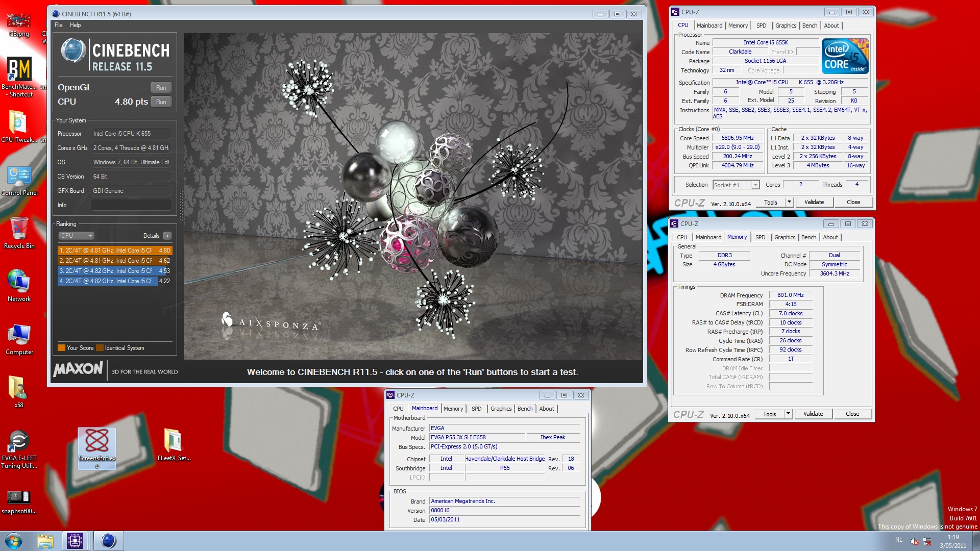Open Control Panel desktop icon

(x=19, y=180)
